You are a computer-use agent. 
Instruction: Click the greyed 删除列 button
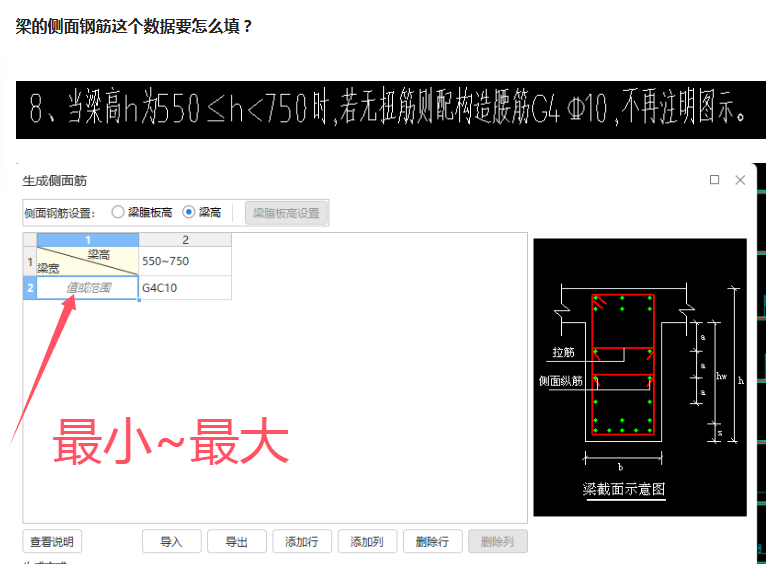click(x=497, y=542)
